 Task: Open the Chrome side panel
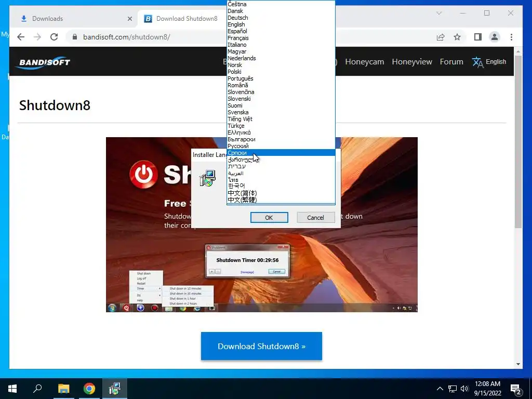pos(478,37)
